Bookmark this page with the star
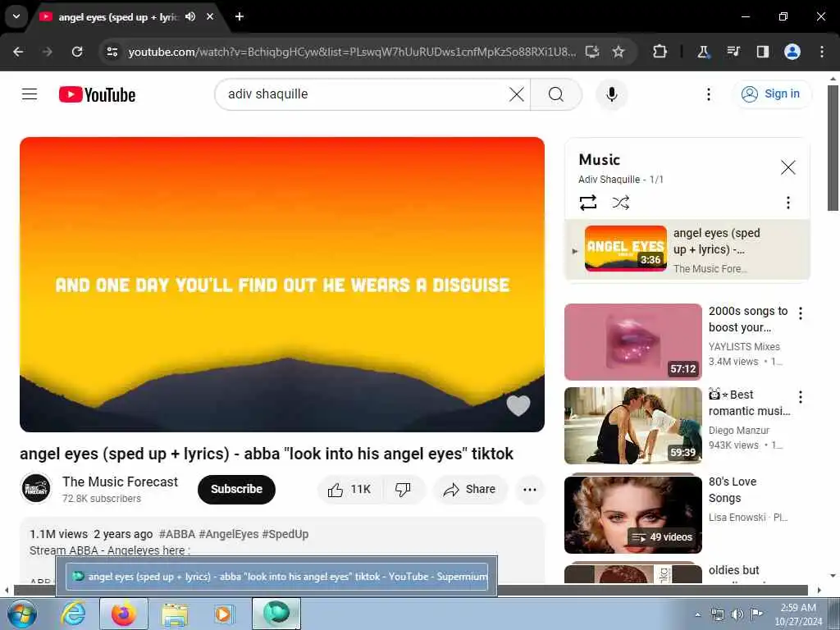Viewport: 840px width, 630px height. click(619, 52)
